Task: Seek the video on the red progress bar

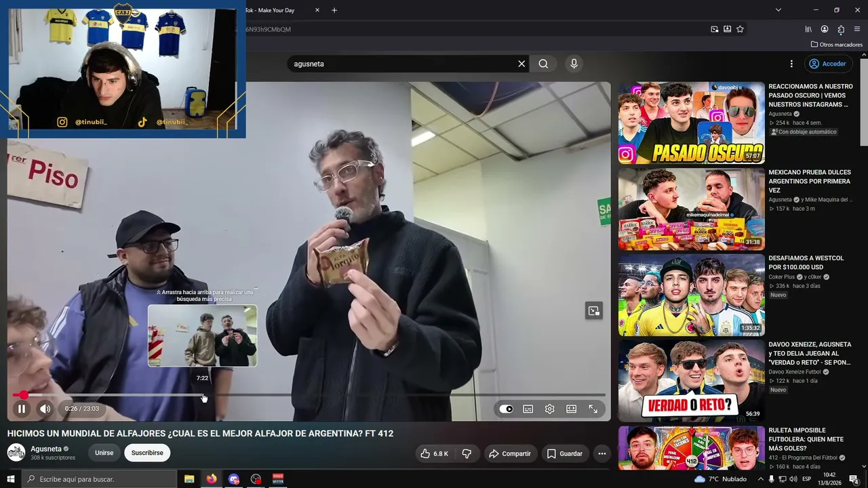Action: click(309, 394)
